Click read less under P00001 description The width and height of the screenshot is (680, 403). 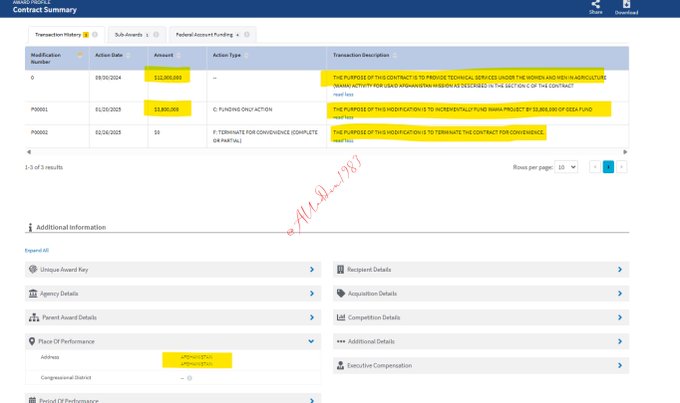pos(343,117)
